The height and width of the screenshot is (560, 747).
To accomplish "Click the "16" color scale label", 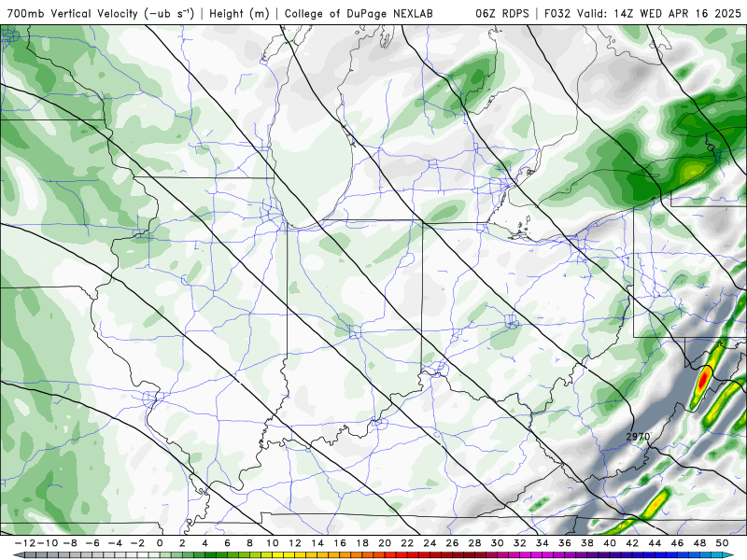I will click(340, 543).
